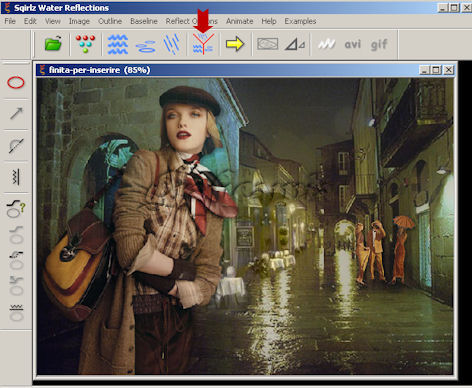Open the Animate menu
Screen dimensions: 472x388
pyautogui.click(x=239, y=21)
